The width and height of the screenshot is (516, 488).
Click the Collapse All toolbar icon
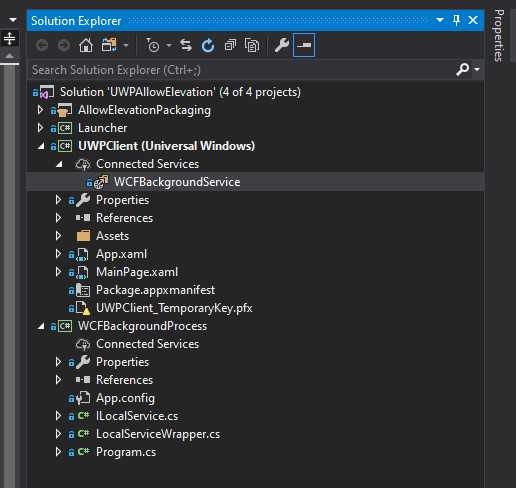pyautogui.click(x=230, y=45)
